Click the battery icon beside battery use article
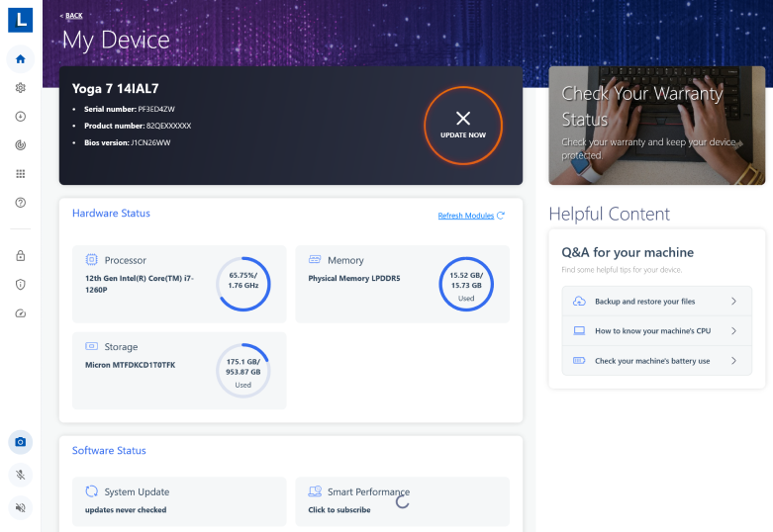The height and width of the screenshot is (532, 773). click(579, 361)
